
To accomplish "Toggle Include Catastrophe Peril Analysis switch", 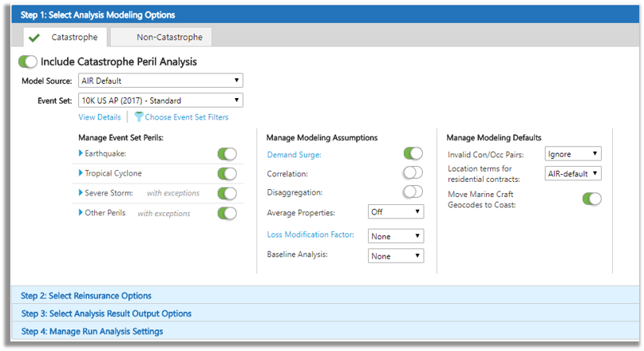I will 27,62.
